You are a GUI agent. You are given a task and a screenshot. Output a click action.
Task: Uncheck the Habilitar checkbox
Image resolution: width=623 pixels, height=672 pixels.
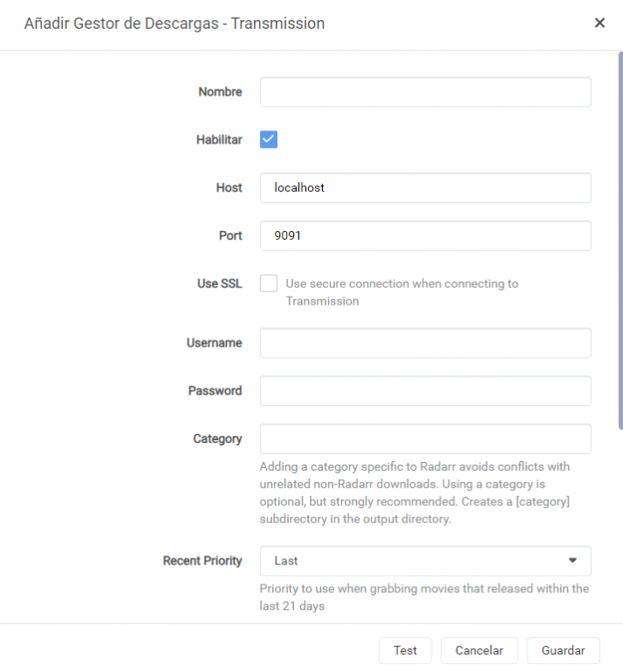(269, 139)
